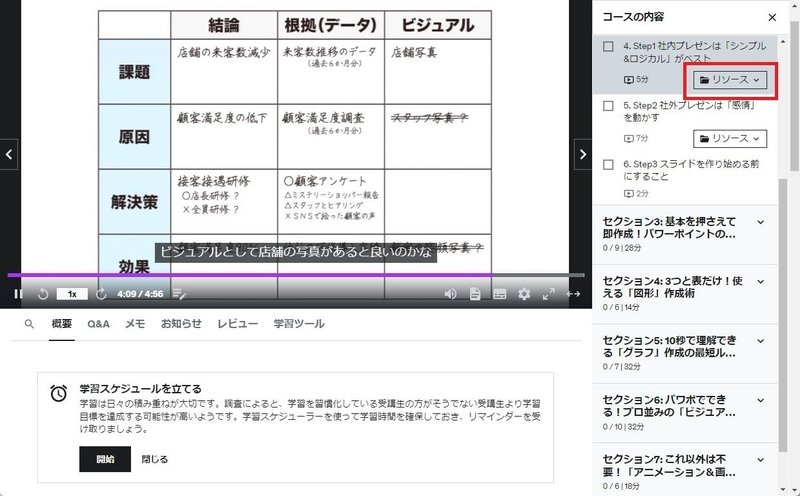Open the レビュー tab
This screenshot has width=800, height=496.
point(237,324)
